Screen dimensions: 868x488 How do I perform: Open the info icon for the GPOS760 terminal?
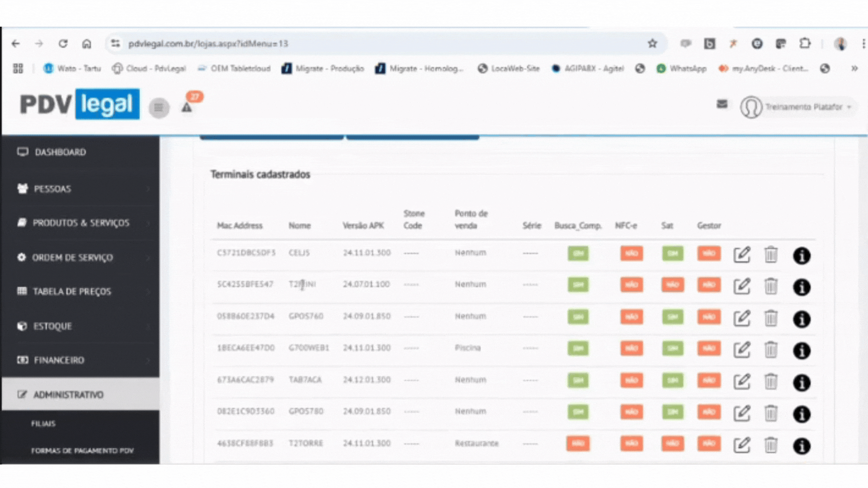802,319
